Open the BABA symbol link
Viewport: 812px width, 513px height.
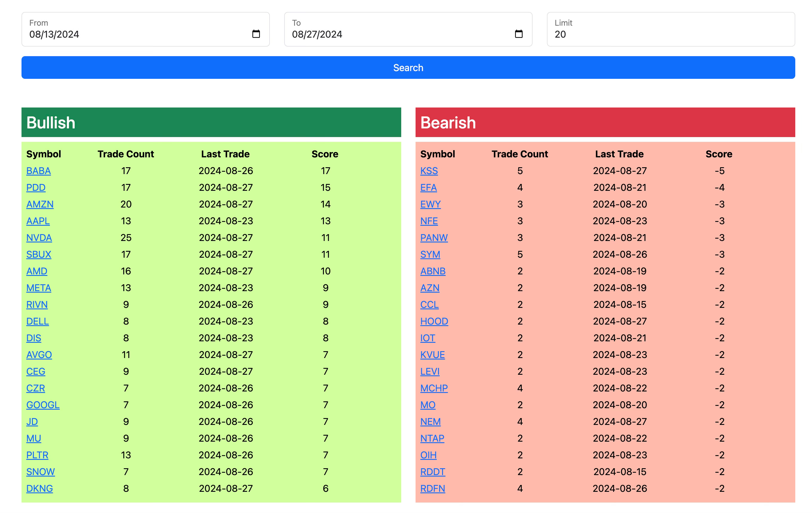click(x=39, y=171)
